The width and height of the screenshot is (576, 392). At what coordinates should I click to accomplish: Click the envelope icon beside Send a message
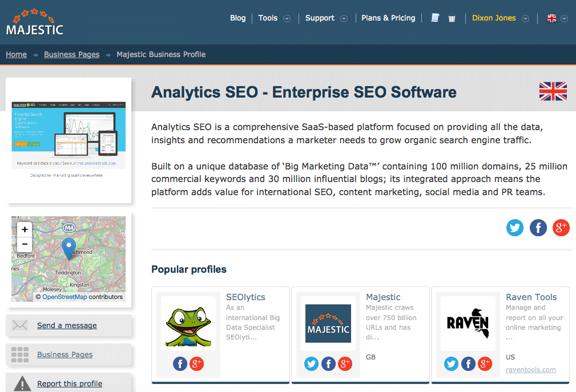pyautogui.click(x=20, y=325)
